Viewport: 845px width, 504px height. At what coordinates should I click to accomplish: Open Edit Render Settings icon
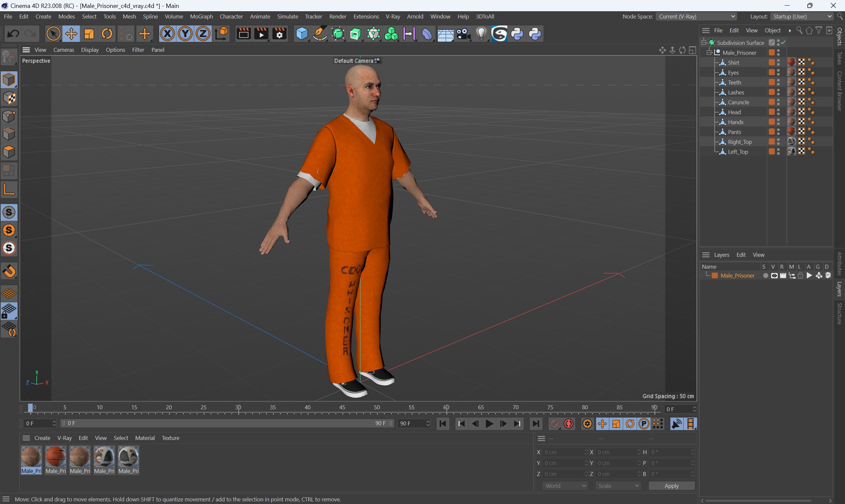click(x=279, y=34)
